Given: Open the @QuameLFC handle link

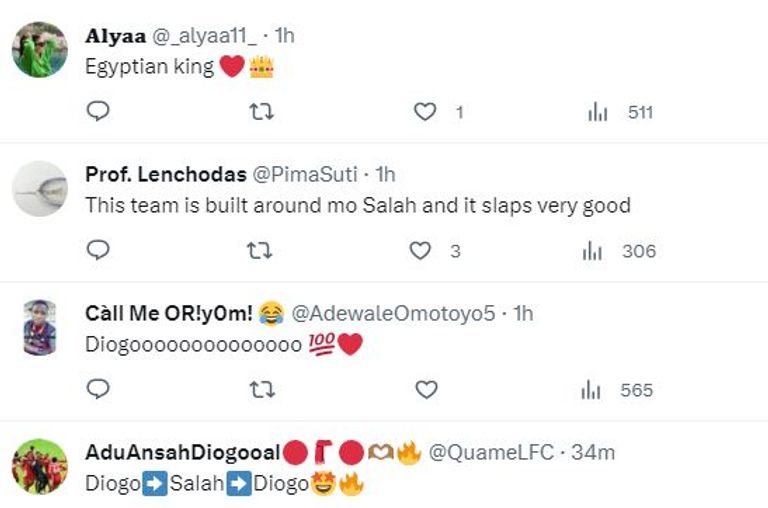Looking at the screenshot, I should pos(491,452).
